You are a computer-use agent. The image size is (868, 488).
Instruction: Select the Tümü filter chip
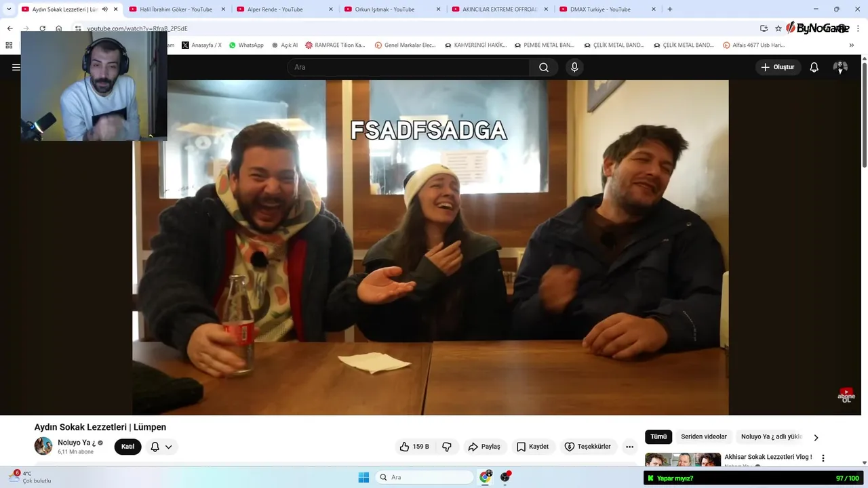coord(658,437)
